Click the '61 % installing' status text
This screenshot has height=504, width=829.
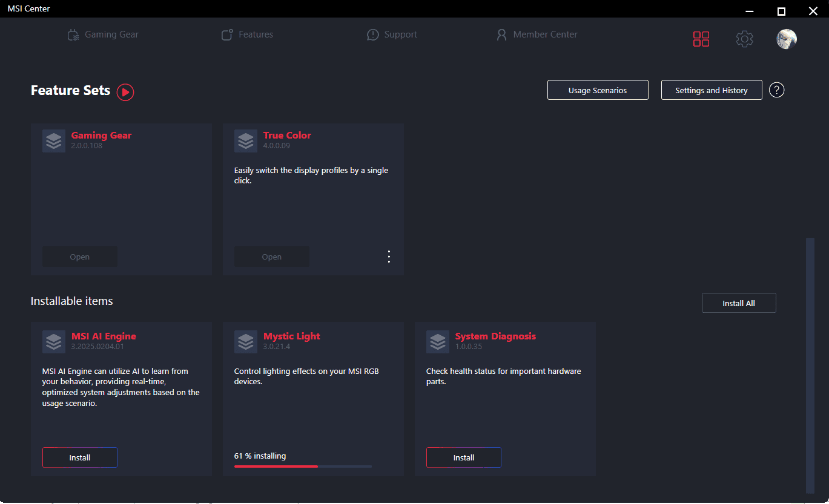[x=260, y=456]
